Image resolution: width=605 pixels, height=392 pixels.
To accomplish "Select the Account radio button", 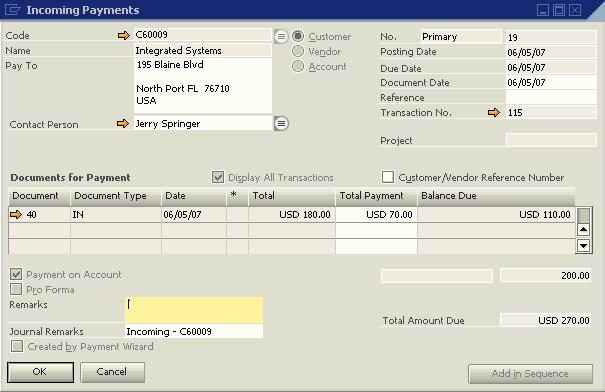I will tap(298, 66).
